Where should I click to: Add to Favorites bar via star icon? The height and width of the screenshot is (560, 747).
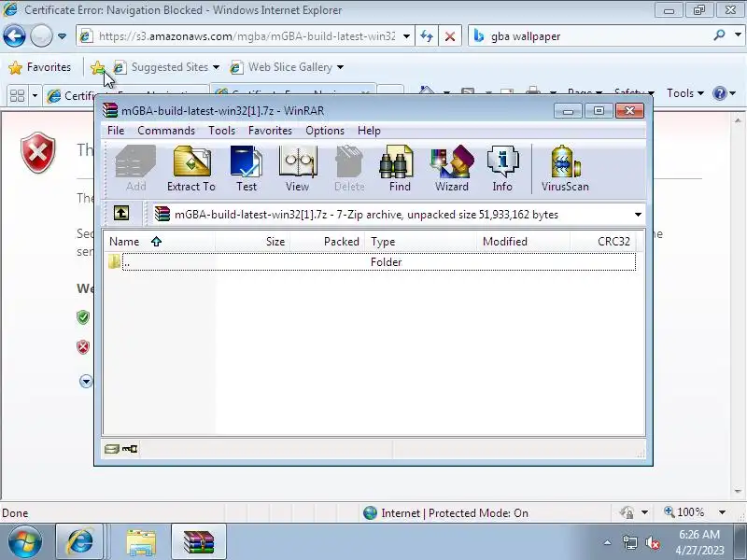click(x=98, y=67)
